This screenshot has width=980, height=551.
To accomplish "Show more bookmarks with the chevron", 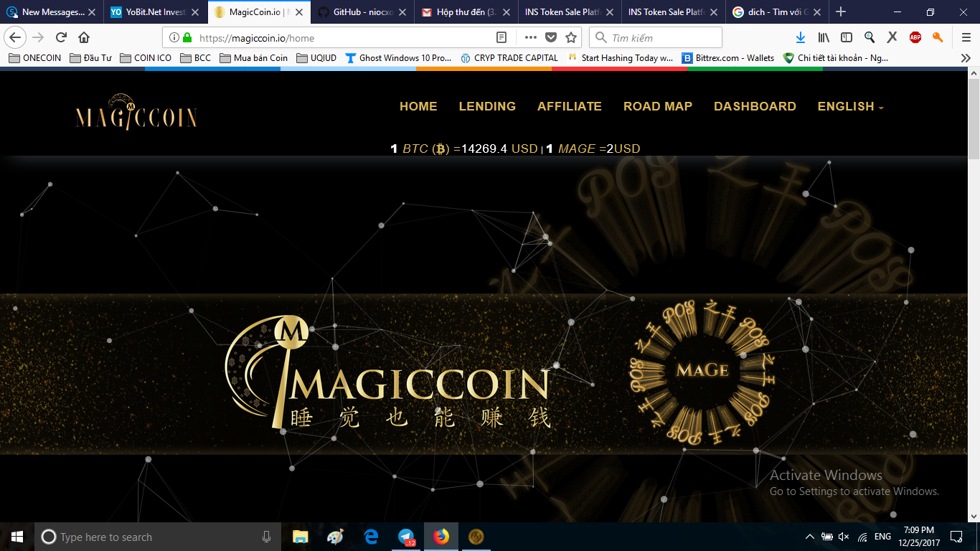I will point(966,58).
